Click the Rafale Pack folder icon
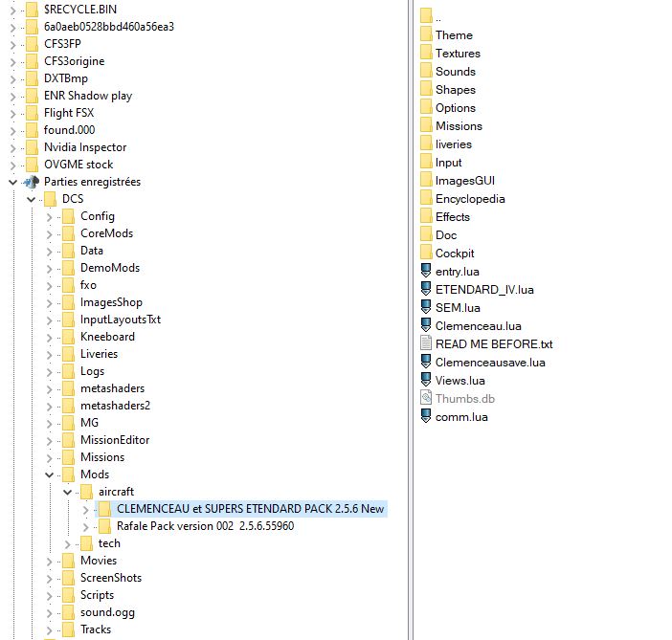672x640 pixels. (x=104, y=526)
